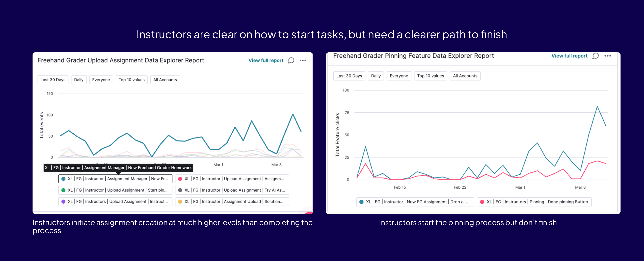Toggle New FG Assignment Drop a... legend series
The image size is (644, 261).
click(x=415, y=202)
